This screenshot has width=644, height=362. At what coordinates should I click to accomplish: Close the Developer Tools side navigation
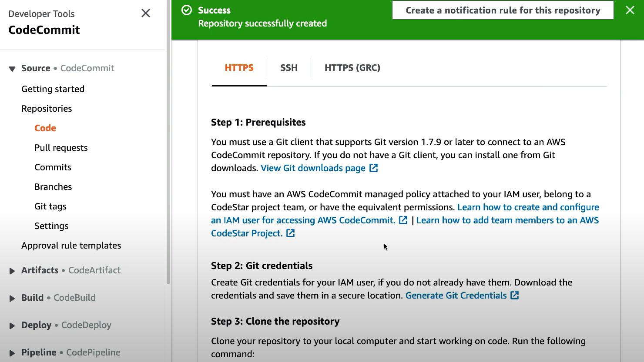(x=146, y=13)
